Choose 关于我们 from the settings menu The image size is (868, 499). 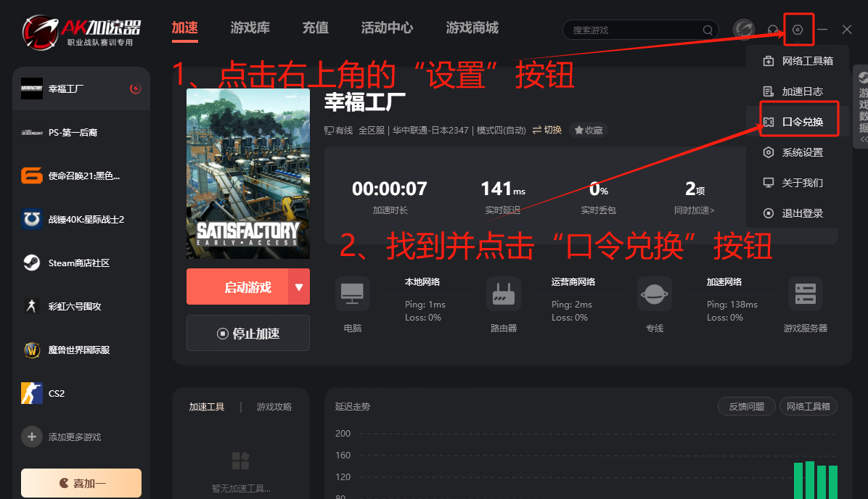pyautogui.click(x=798, y=183)
